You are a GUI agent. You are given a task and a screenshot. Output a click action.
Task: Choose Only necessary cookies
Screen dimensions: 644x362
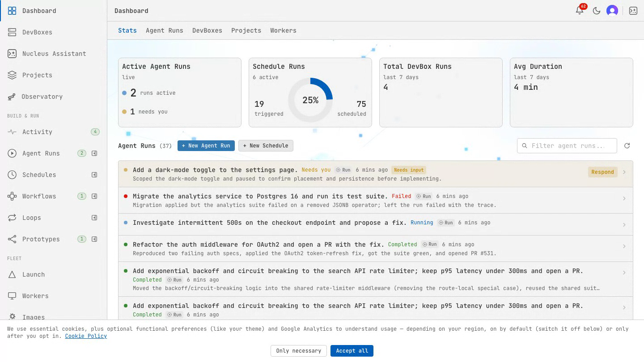(x=299, y=351)
